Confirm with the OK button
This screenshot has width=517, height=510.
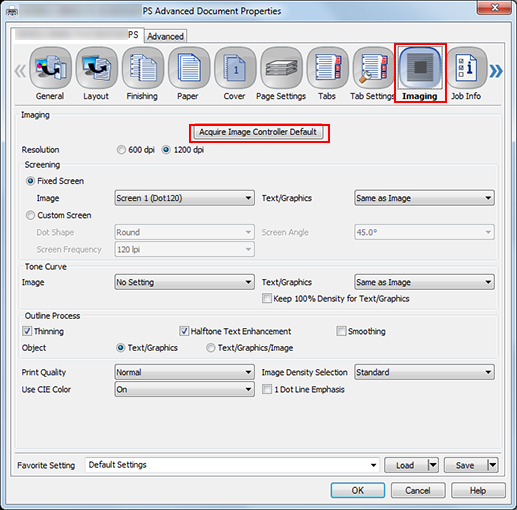[x=358, y=490]
